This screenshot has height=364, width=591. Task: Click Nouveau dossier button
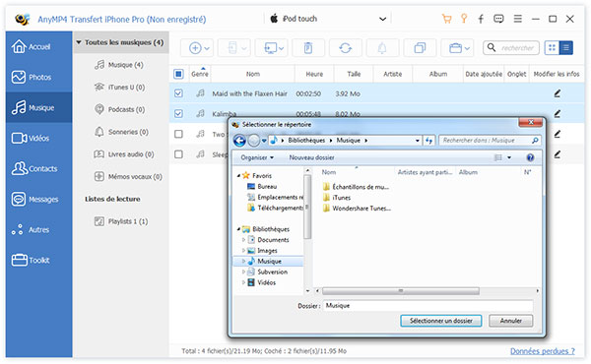311,157
